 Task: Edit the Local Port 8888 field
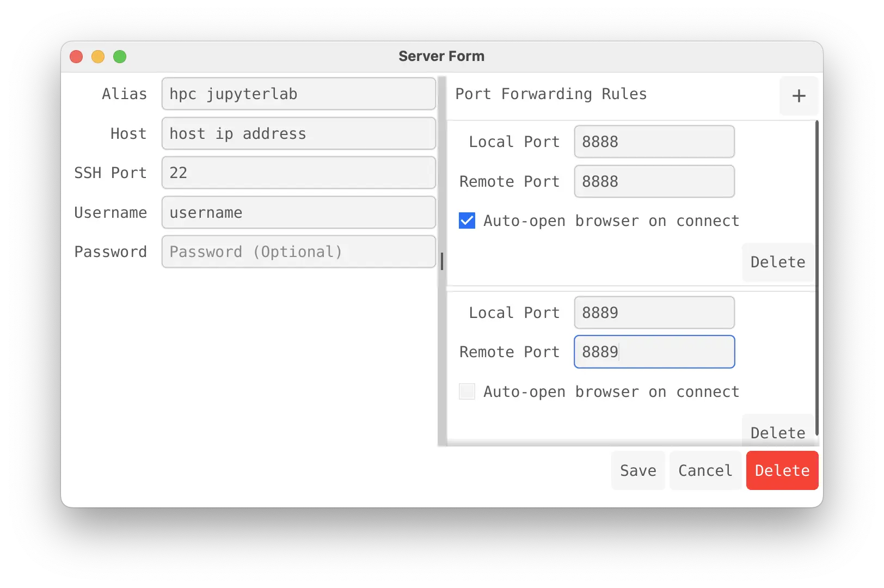[x=654, y=142]
